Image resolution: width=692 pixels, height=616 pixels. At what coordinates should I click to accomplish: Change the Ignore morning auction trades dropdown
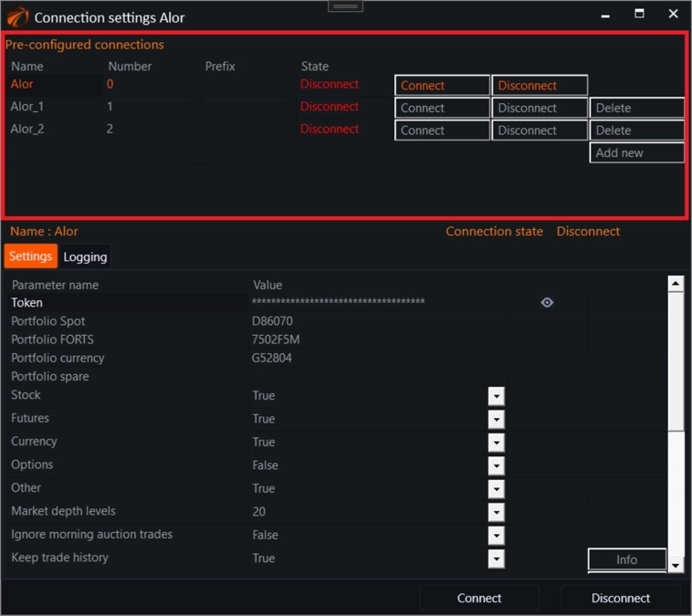click(x=496, y=535)
